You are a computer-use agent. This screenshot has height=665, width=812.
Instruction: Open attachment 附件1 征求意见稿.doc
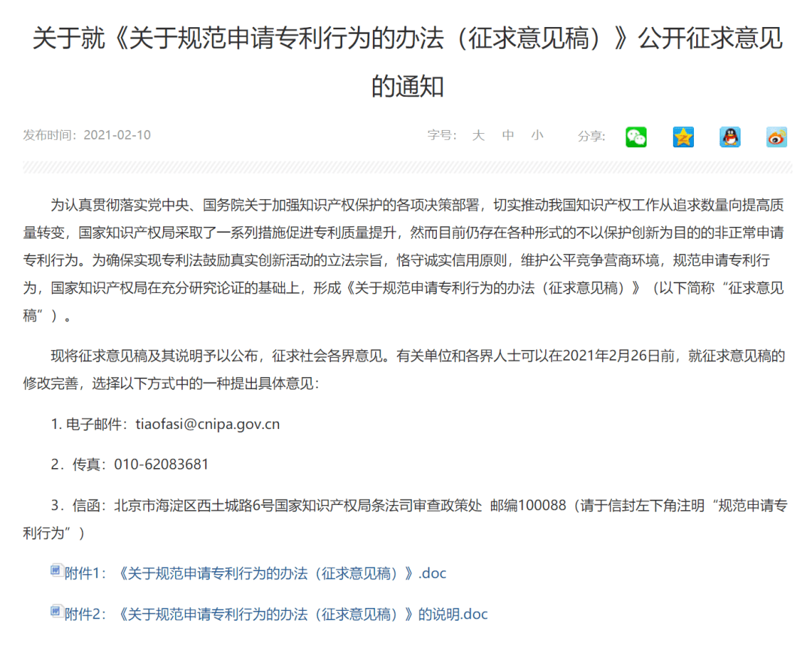[256, 573]
